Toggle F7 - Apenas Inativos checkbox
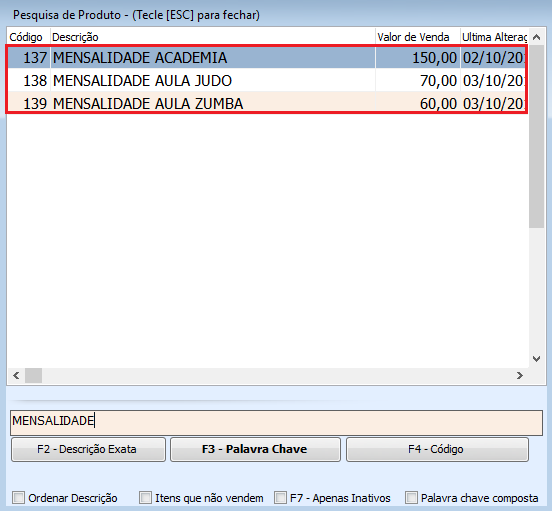 pos(280,498)
